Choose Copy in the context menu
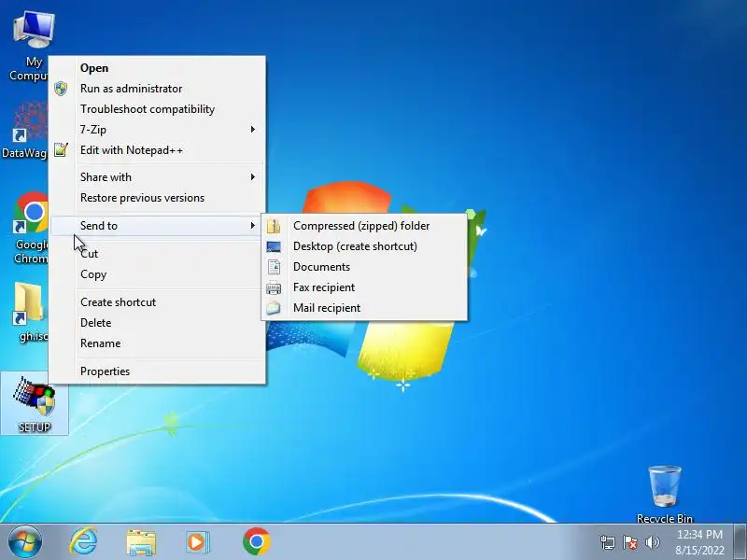The height and width of the screenshot is (560, 747). coord(157,274)
